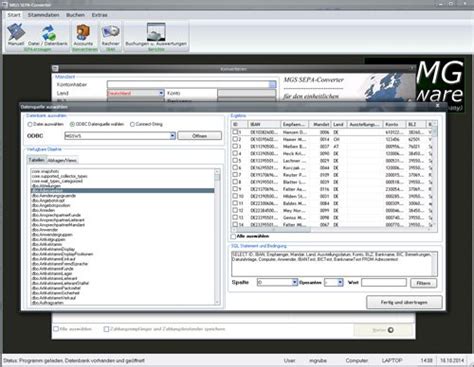
Task: Click the LAPTOP computer name in status bar
Action: pyautogui.click(x=392, y=360)
